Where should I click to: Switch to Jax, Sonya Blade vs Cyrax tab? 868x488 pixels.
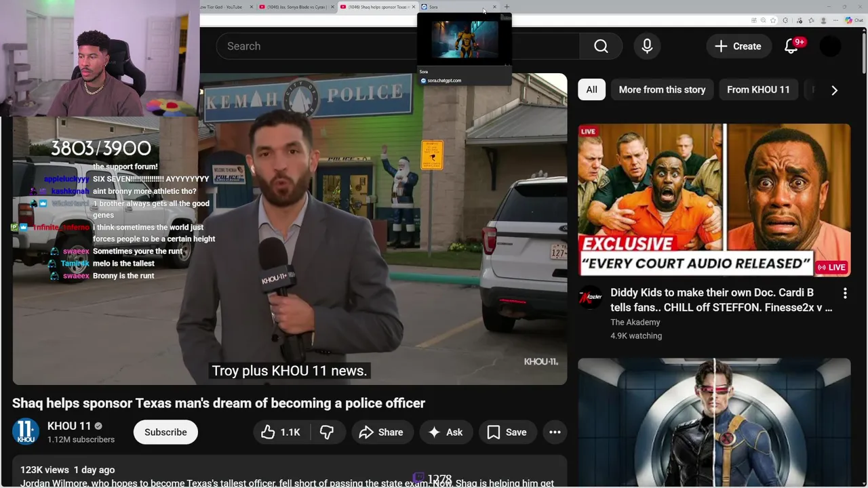[x=296, y=7]
